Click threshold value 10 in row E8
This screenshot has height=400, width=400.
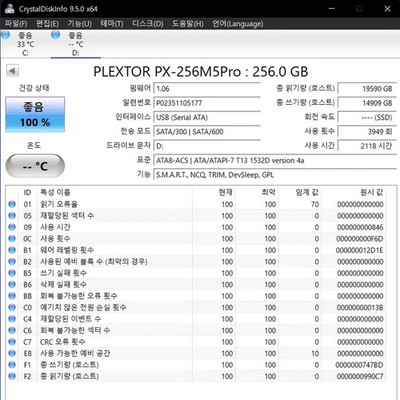pos(315,353)
